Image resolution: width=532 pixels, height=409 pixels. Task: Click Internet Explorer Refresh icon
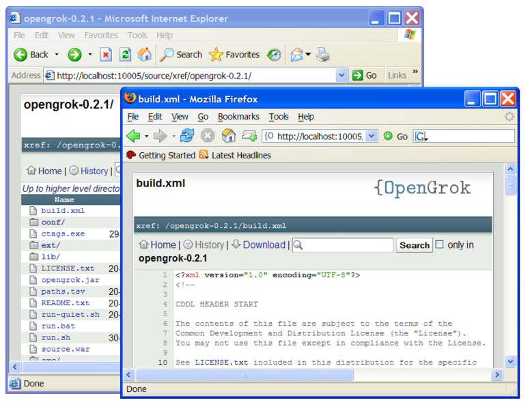[126, 55]
